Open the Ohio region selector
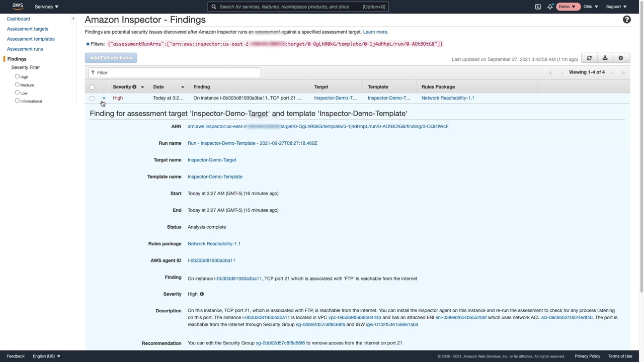The height and width of the screenshot is (362, 644). [x=591, y=7]
